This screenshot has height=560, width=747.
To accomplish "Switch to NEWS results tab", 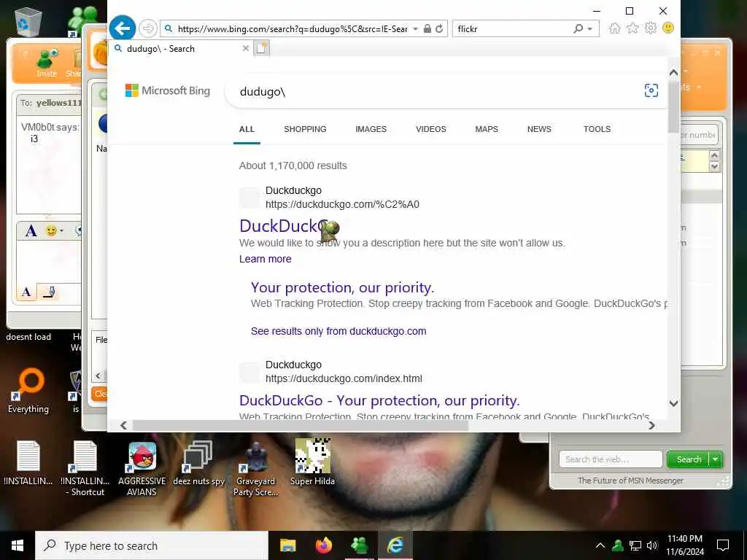I will pos(539,129).
